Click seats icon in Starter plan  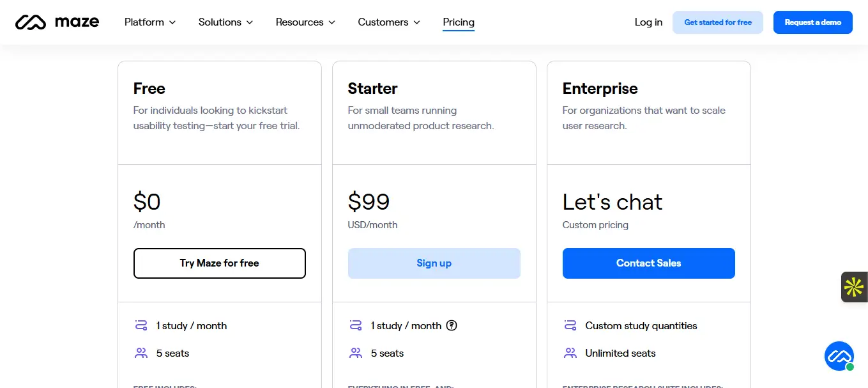tap(356, 353)
